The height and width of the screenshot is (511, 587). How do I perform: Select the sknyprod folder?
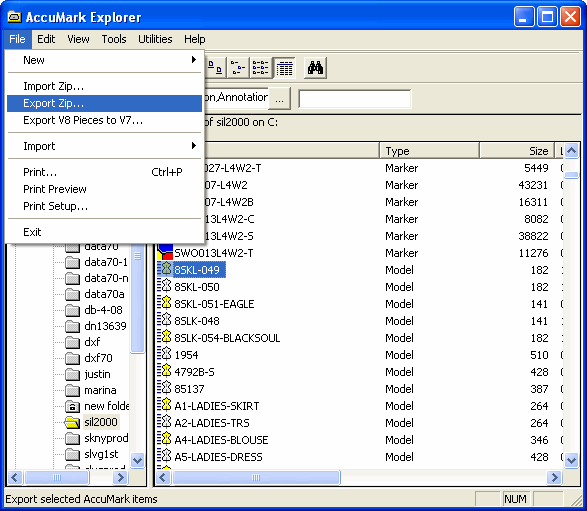coord(106,438)
